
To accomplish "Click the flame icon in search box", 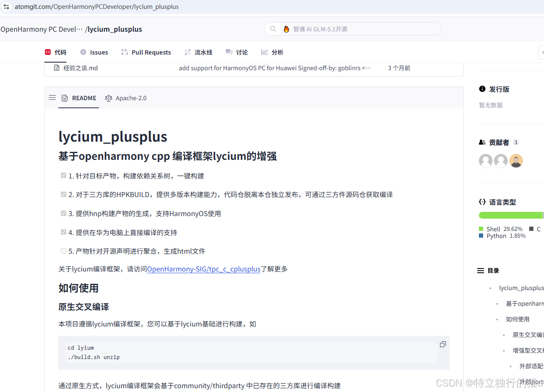I will tap(286, 29).
